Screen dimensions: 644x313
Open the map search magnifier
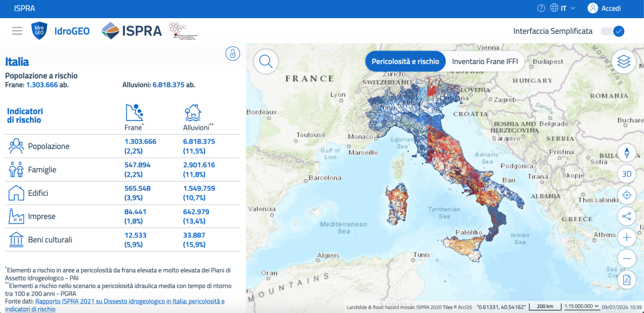pyautogui.click(x=266, y=62)
